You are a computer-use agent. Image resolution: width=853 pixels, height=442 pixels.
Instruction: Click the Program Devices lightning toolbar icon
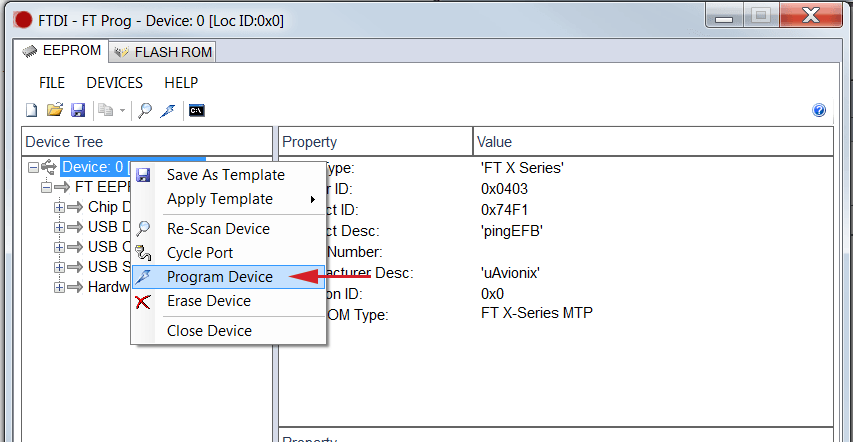pyautogui.click(x=168, y=110)
